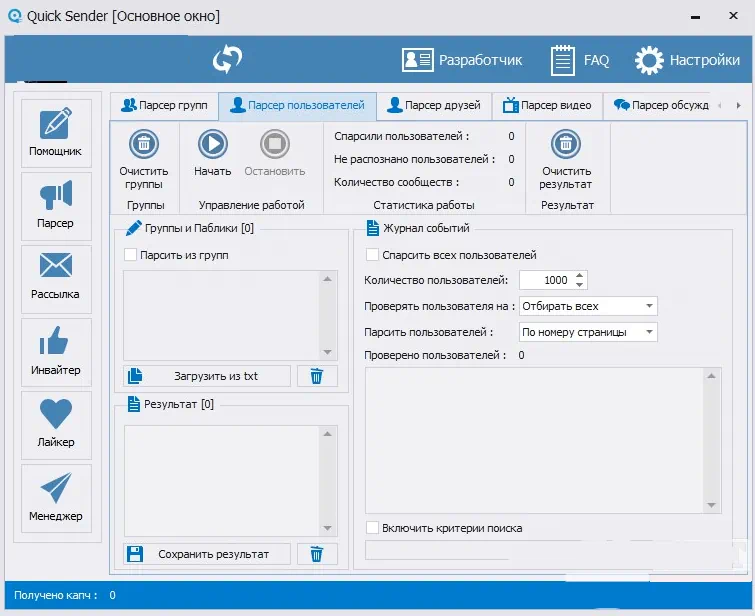The height and width of the screenshot is (616, 755).
Task: Click Количество сообществ statistic label
Action: pos(397,183)
